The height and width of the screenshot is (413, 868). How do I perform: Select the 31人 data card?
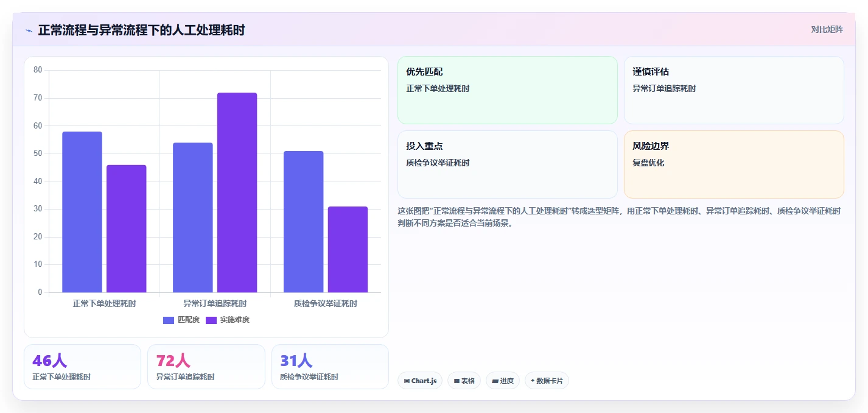point(330,367)
